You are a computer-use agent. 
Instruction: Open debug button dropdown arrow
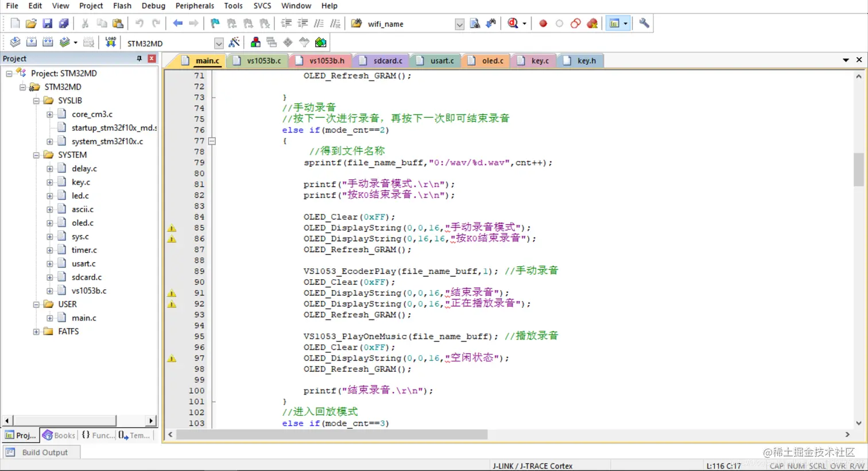(x=524, y=24)
